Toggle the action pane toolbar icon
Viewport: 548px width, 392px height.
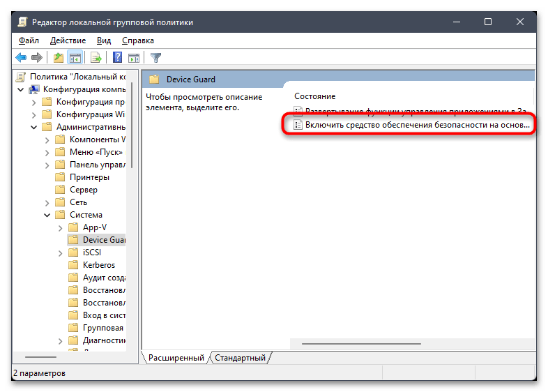133,58
